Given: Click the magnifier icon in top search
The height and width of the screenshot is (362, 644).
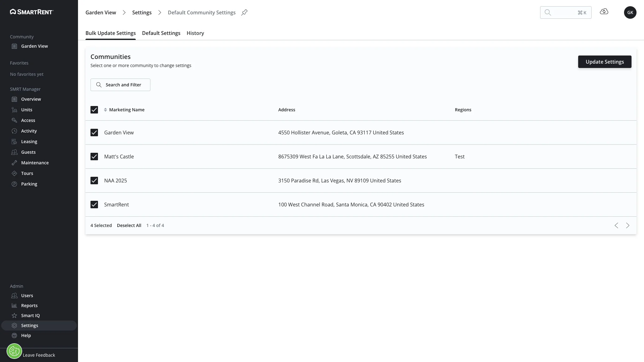Looking at the screenshot, I should [x=548, y=12].
